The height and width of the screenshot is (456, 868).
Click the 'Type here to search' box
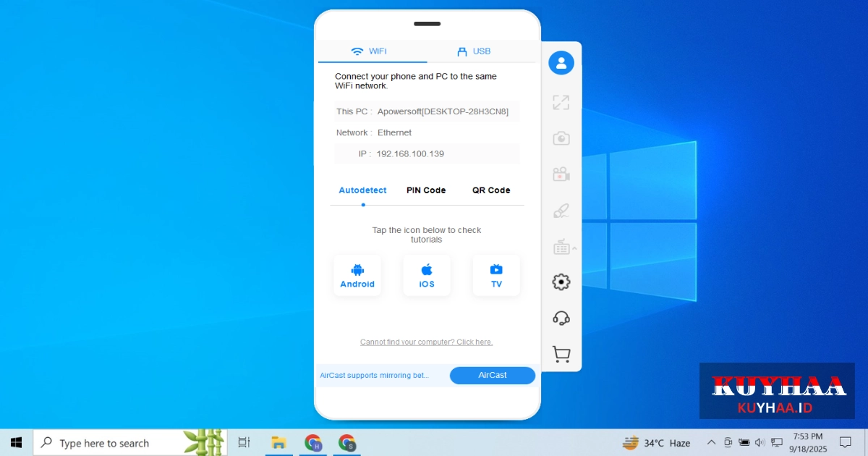pos(130,442)
